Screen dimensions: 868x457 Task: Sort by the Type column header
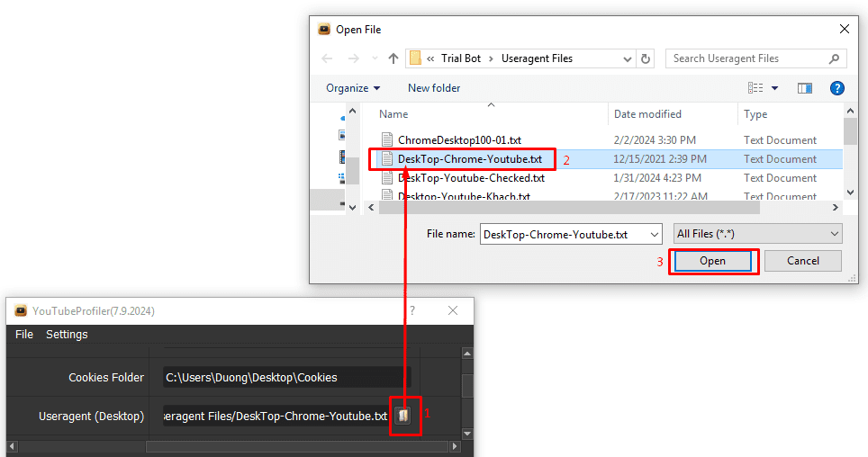755,114
